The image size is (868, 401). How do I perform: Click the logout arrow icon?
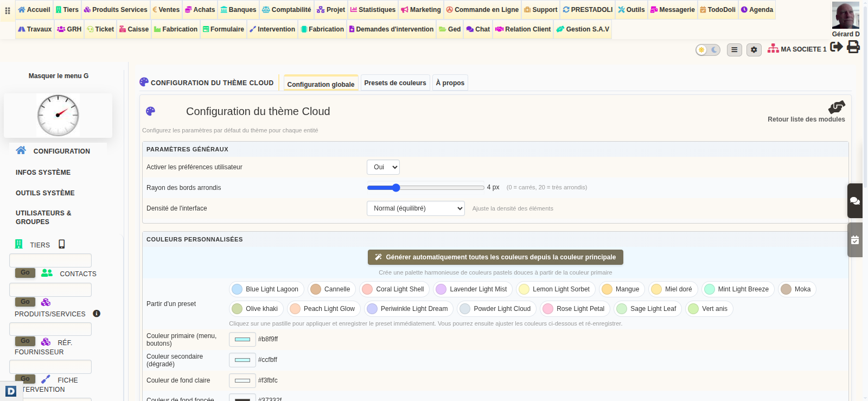[837, 47]
